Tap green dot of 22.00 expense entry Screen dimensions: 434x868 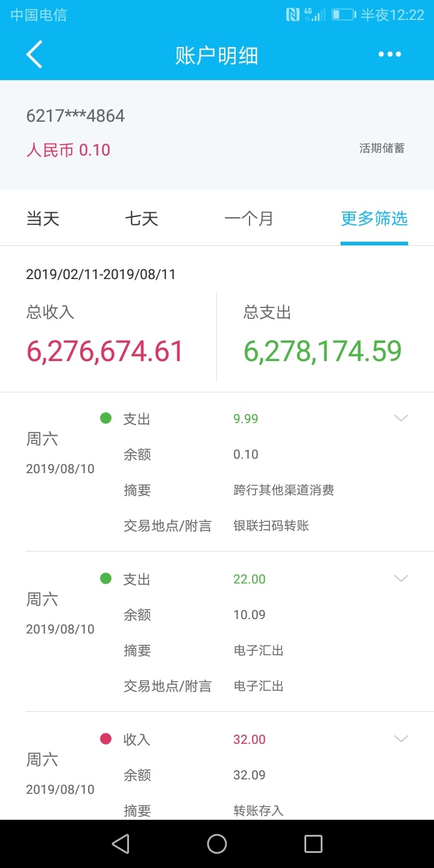(105, 578)
